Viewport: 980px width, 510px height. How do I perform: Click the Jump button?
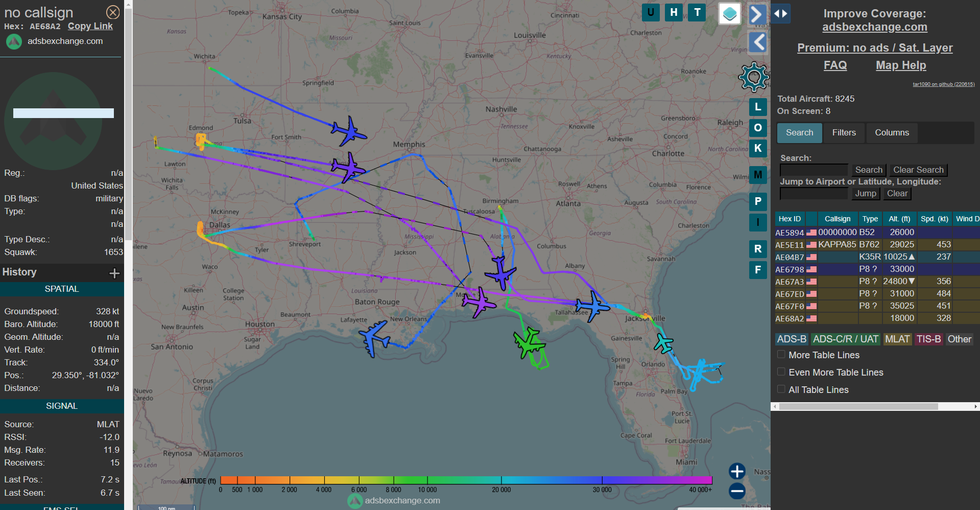click(866, 194)
